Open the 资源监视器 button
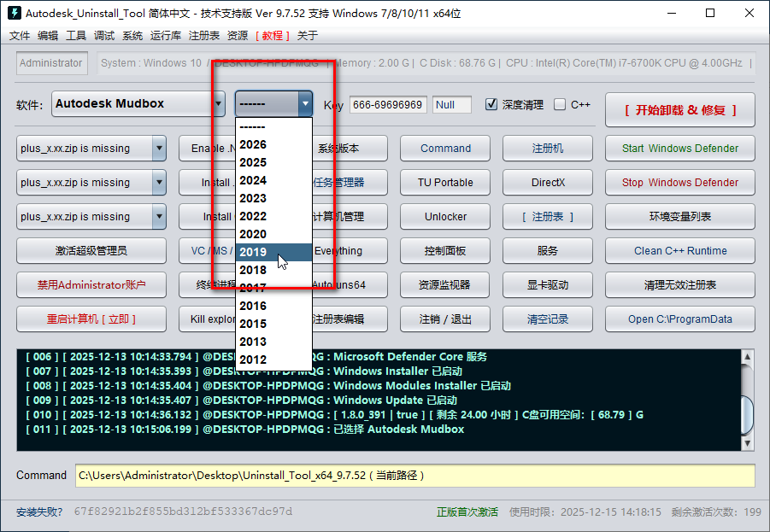The width and height of the screenshot is (770, 532). coord(445,284)
